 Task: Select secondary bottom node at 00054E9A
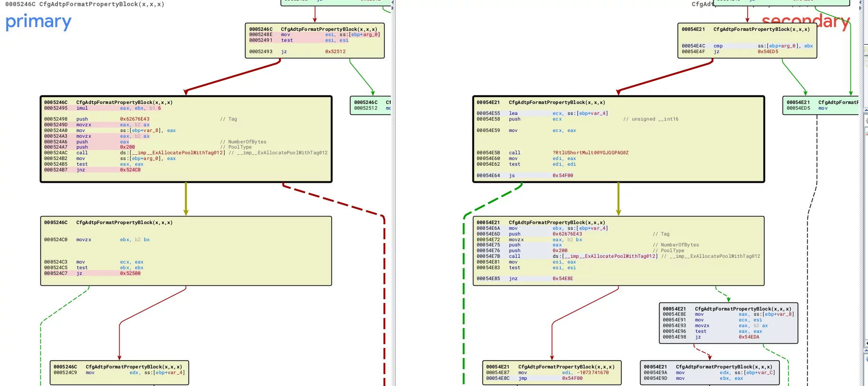pyautogui.click(x=709, y=373)
